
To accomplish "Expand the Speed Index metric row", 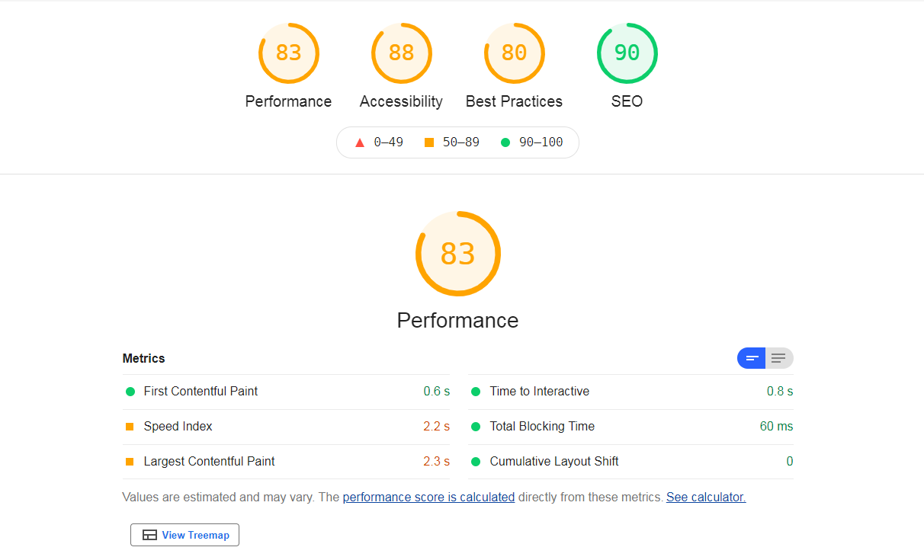I will coord(178,427).
